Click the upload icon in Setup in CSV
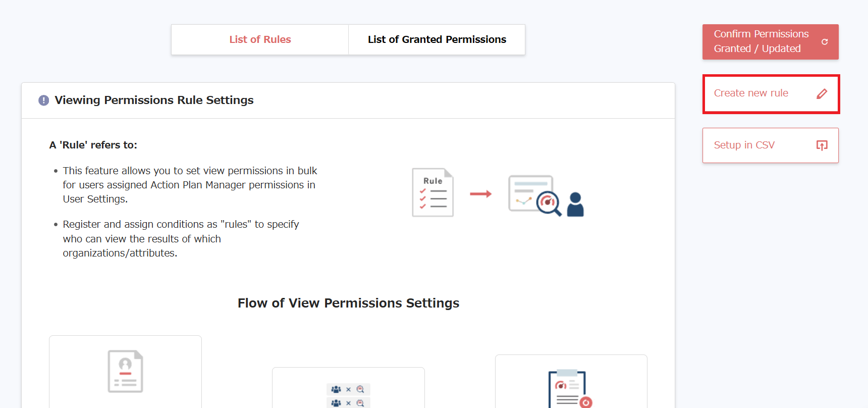868x408 pixels. pos(822,145)
